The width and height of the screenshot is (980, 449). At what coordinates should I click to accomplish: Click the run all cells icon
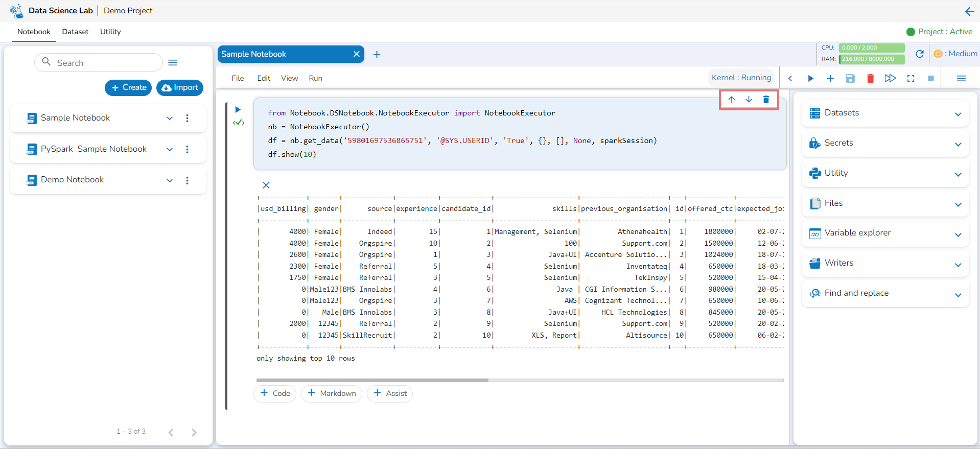890,78
